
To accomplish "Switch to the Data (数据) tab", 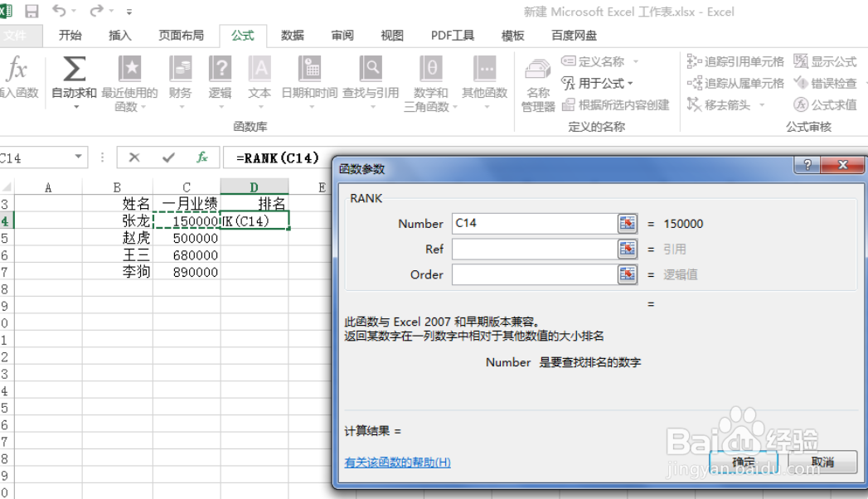I will pos(293,36).
